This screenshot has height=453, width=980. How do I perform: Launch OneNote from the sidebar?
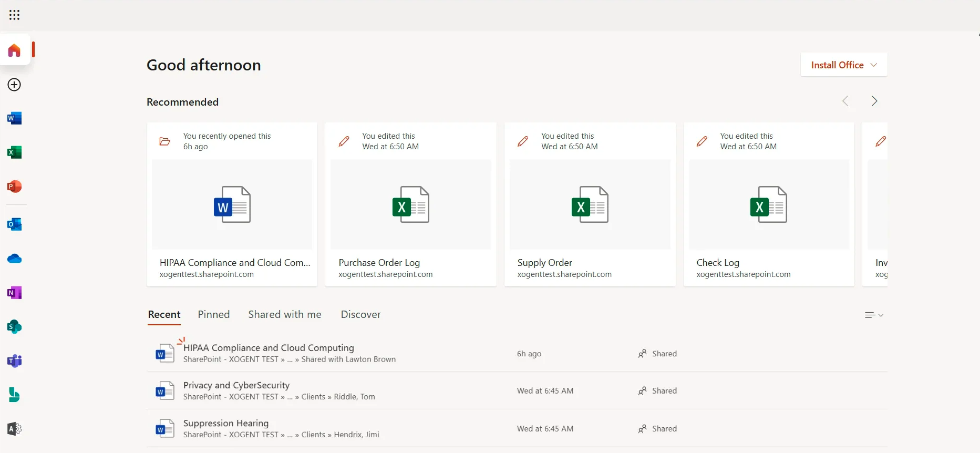tap(14, 293)
